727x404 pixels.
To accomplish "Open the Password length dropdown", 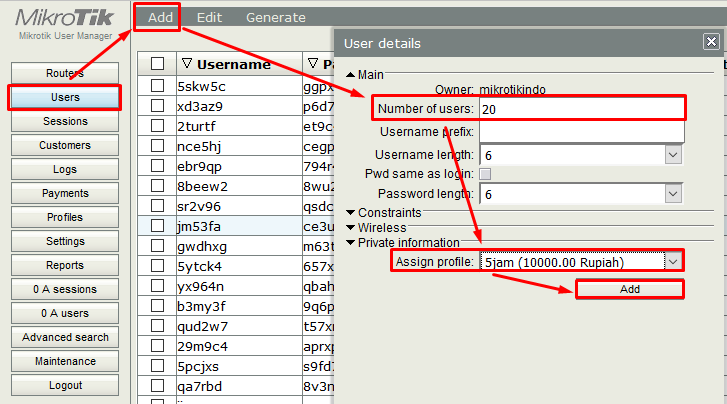I will tap(673, 194).
